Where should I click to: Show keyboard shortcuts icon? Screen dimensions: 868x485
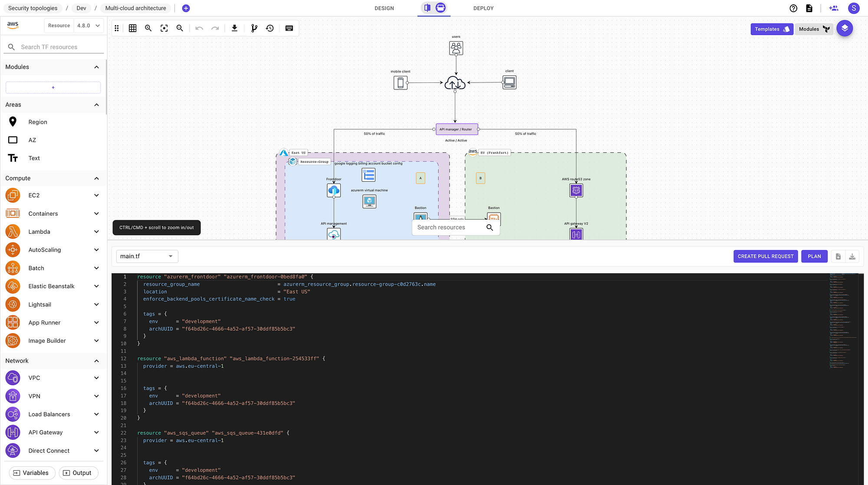[x=289, y=28]
